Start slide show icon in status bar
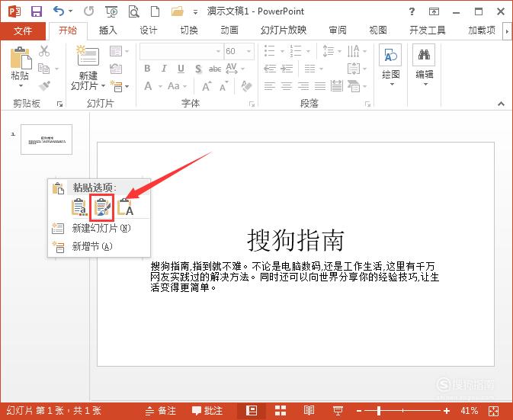 click(x=338, y=411)
